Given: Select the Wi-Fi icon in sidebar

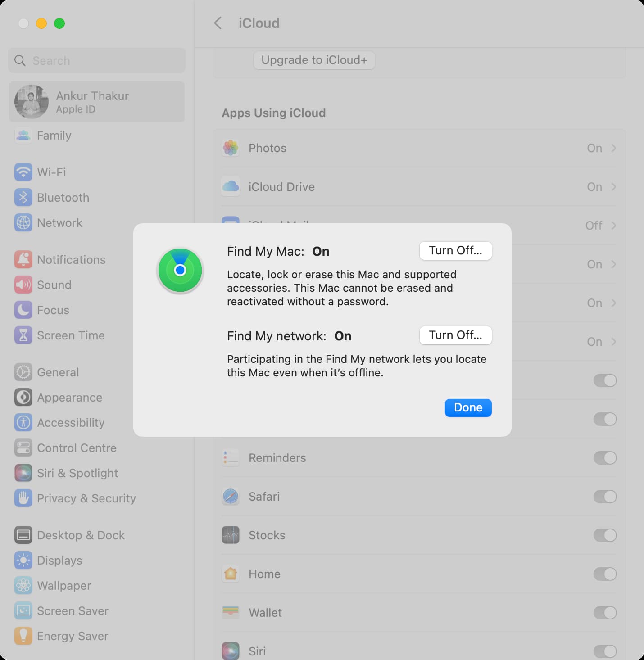Looking at the screenshot, I should [23, 172].
